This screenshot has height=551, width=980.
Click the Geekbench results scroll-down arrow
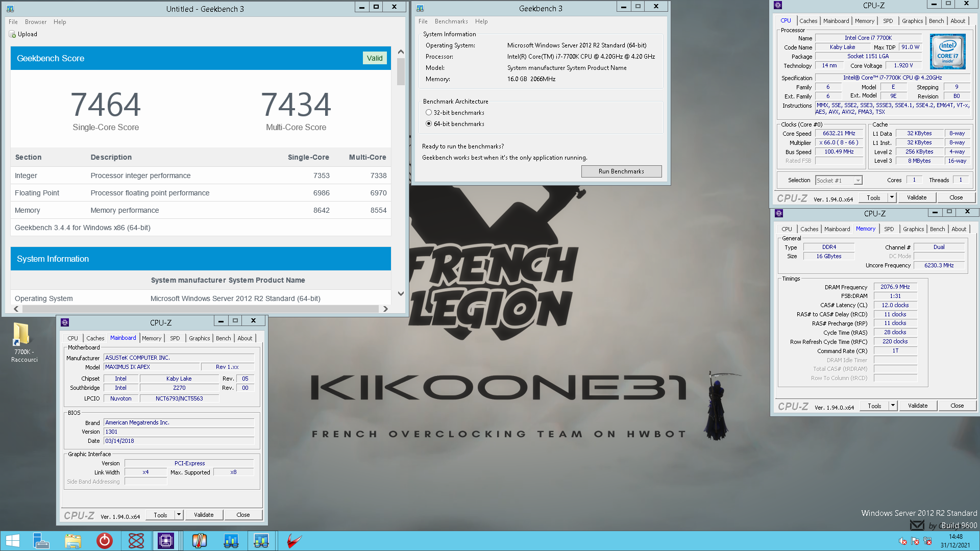(401, 293)
